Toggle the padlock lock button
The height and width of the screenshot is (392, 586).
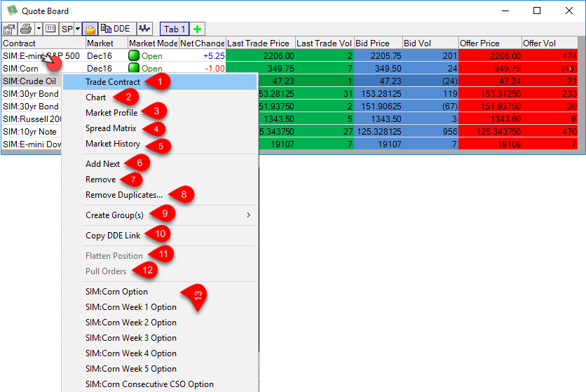click(90, 29)
